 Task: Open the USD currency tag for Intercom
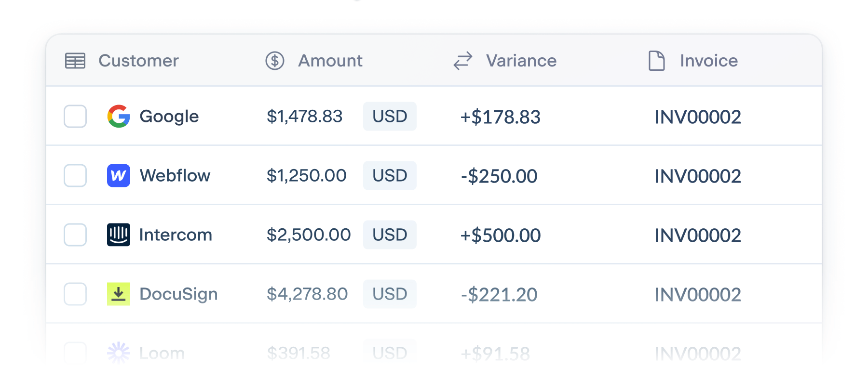tap(390, 235)
